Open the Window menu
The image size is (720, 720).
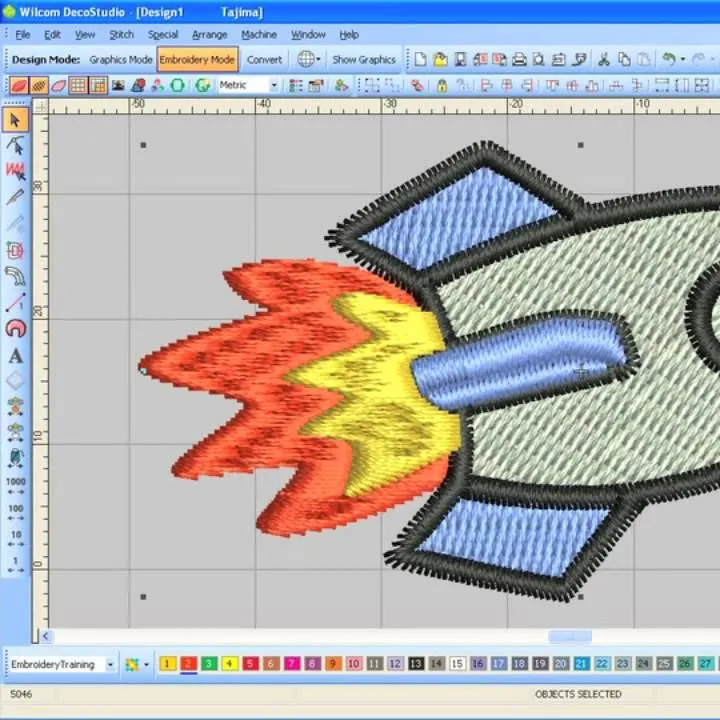click(308, 34)
